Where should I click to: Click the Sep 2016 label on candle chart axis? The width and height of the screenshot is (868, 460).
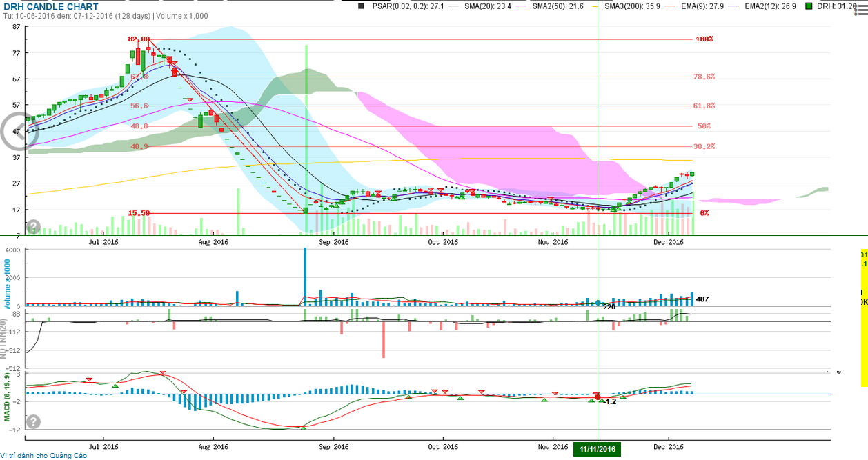[x=334, y=242]
